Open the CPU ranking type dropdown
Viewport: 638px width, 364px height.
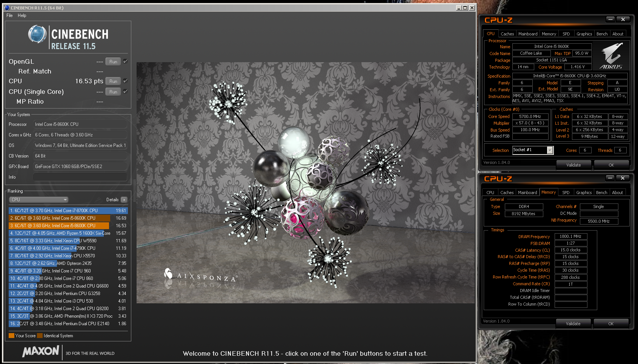38,200
